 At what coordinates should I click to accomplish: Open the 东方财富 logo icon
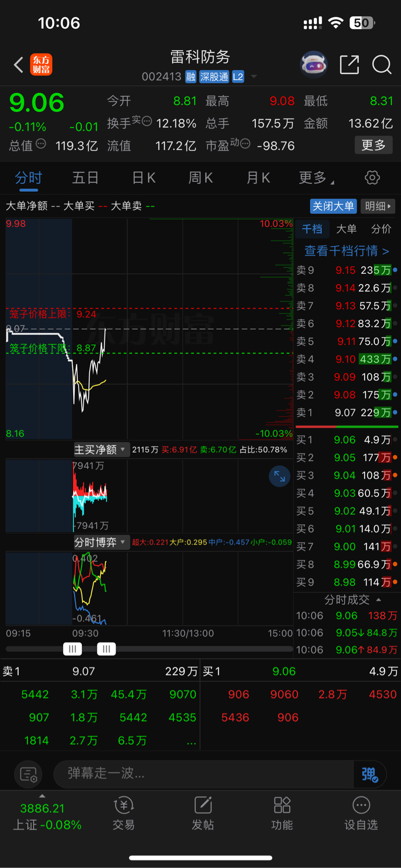pyautogui.click(x=41, y=65)
